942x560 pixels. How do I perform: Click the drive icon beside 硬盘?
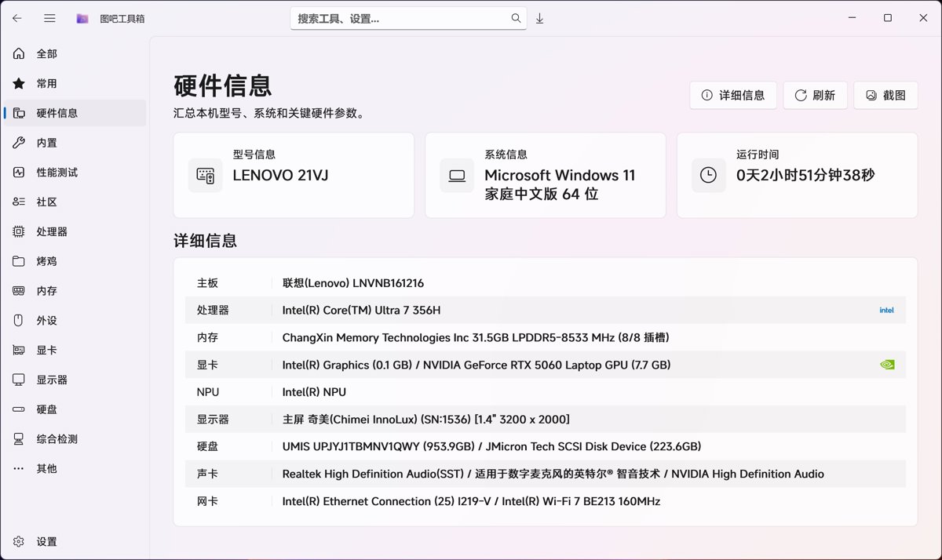(x=19, y=409)
